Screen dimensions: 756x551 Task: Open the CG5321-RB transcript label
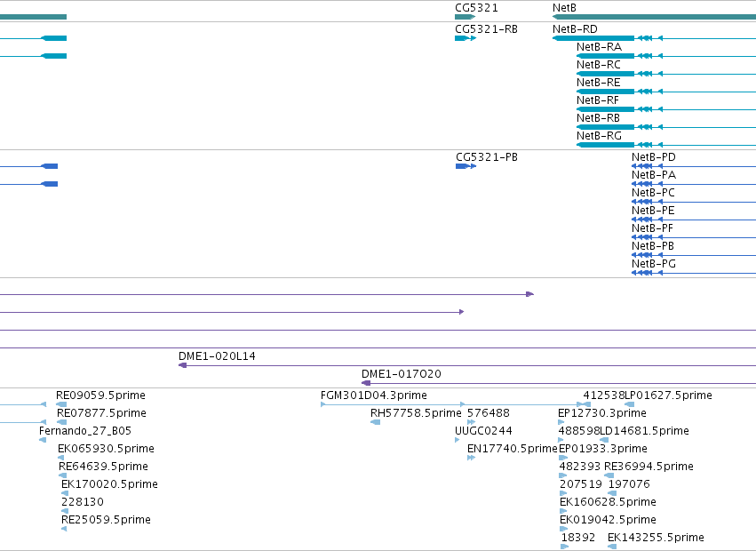point(486,29)
